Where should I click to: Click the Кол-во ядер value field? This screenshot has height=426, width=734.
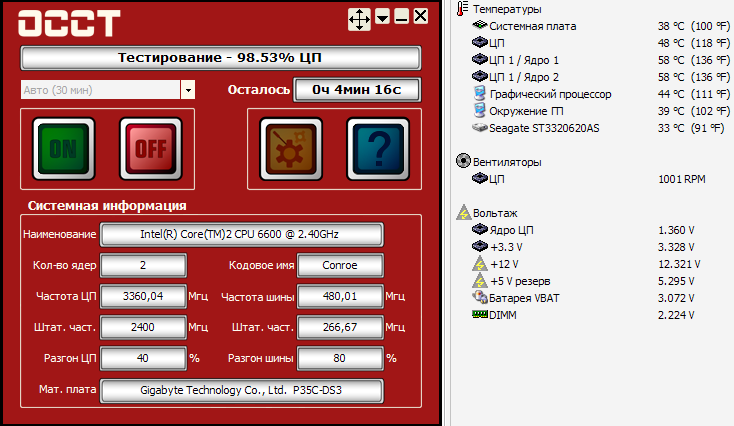[x=143, y=265]
